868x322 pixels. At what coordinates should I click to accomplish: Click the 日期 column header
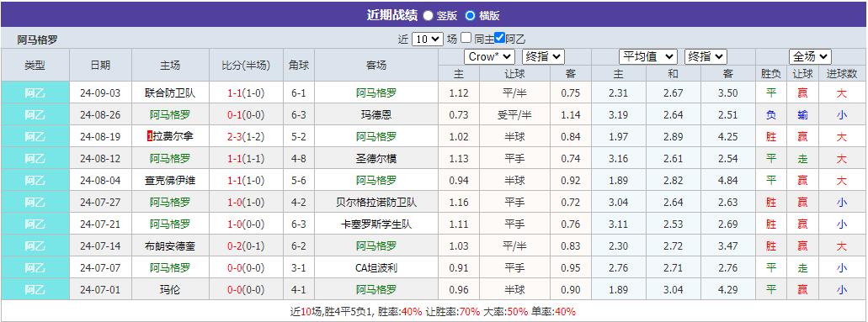[x=100, y=66]
